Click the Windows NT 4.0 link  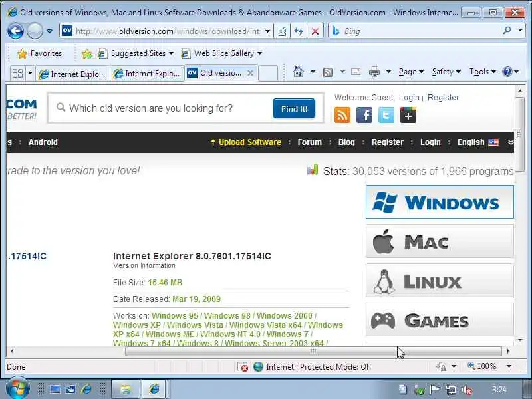tap(230, 334)
